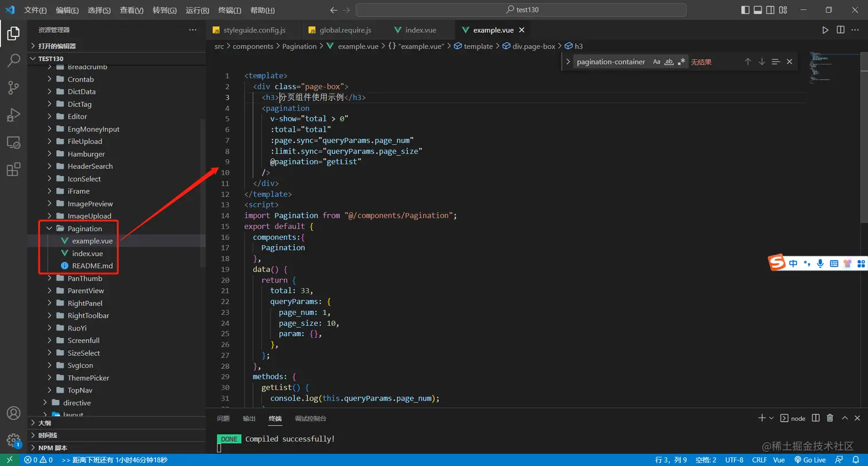868x466 pixels.
Task: Click Go Live in status bar
Action: (x=810, y=460)
